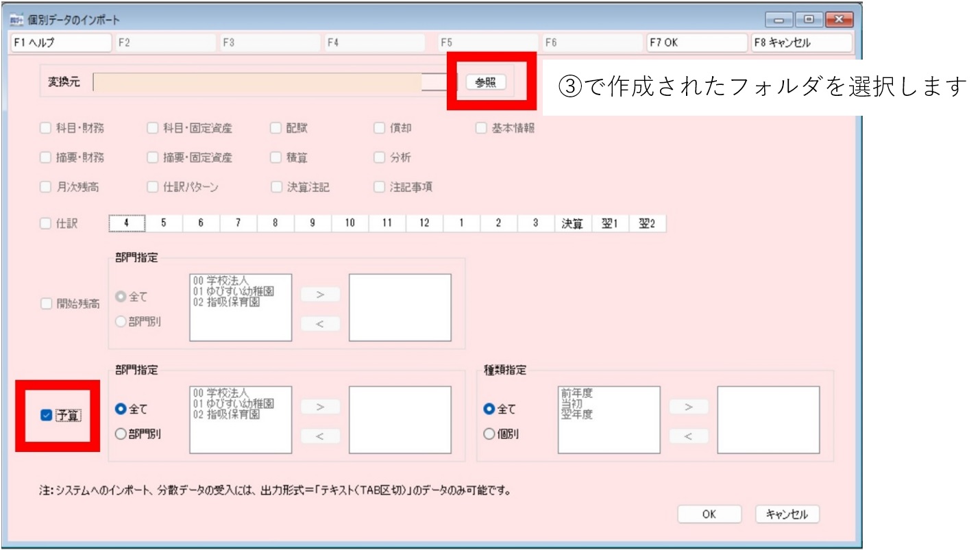
Task: Choose 個別 radio under 種類指定
Action: point(489,434)
